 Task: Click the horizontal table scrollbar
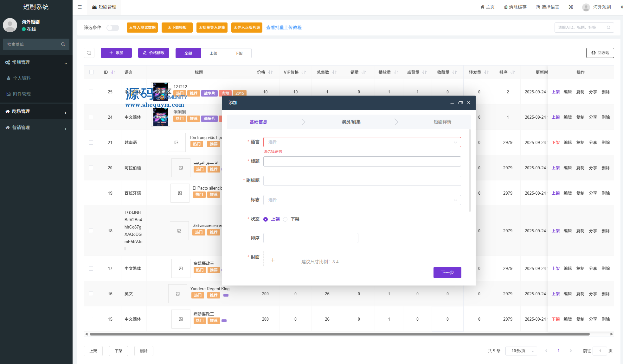point(339,334)
